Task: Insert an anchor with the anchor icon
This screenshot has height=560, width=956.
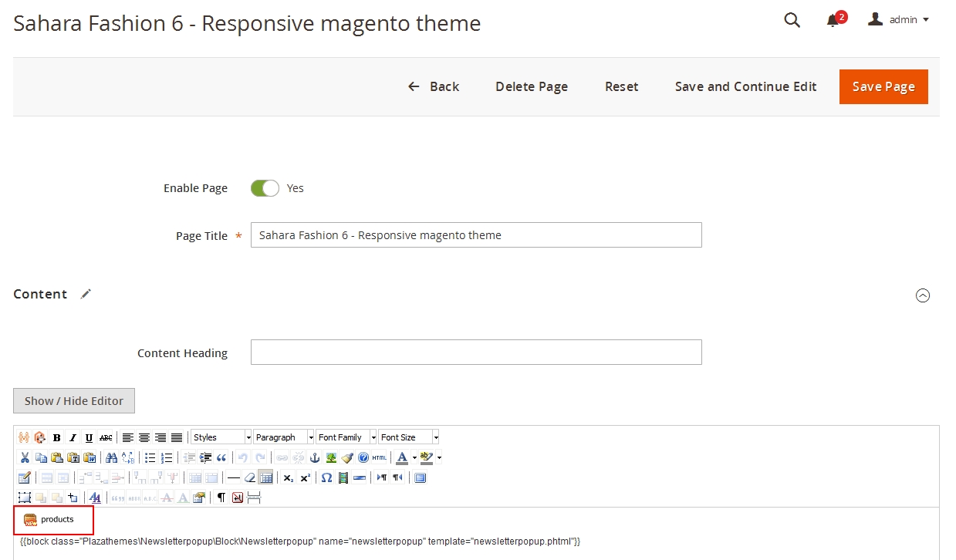Action: (x=315, y=457)
